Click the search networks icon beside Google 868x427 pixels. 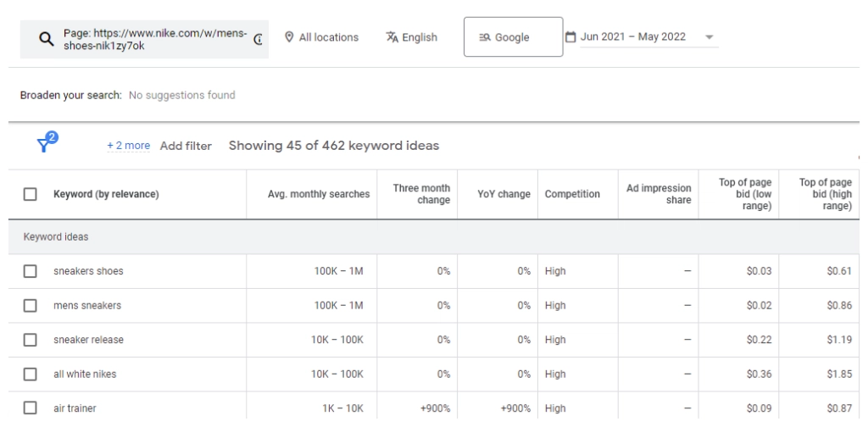point(485,37)
